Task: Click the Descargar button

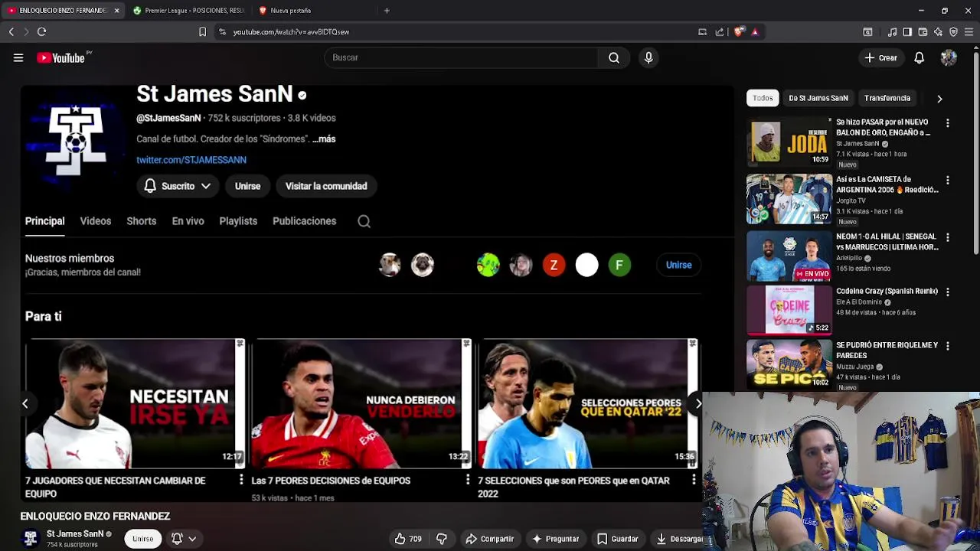Action: pos(680,539)
